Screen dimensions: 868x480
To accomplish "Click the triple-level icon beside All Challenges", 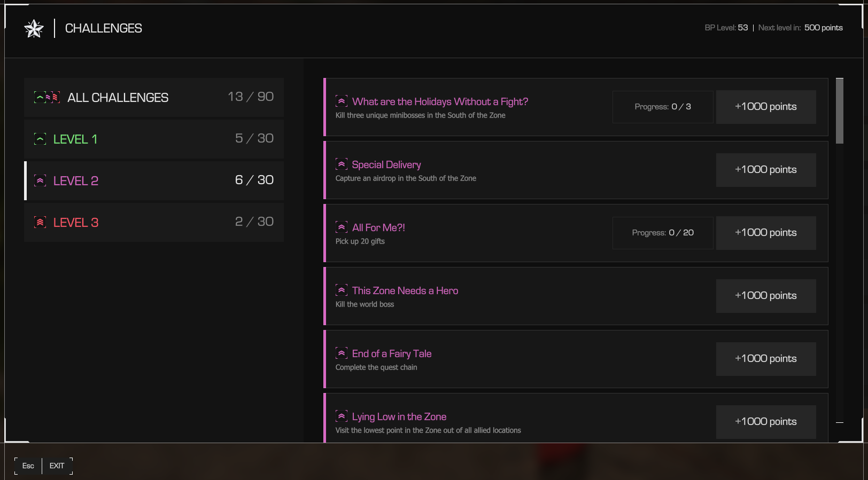I will coord(47,97).
